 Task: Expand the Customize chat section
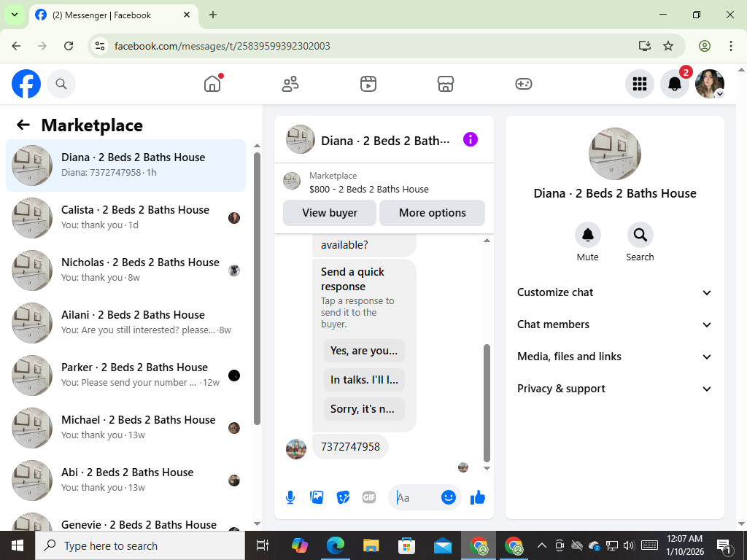(x=614, y=292)
